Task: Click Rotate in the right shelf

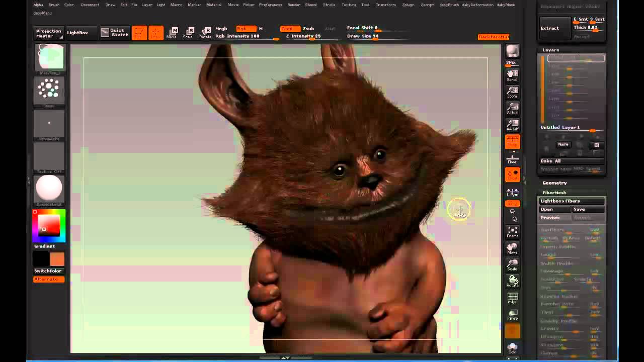Action: point(512,282)
